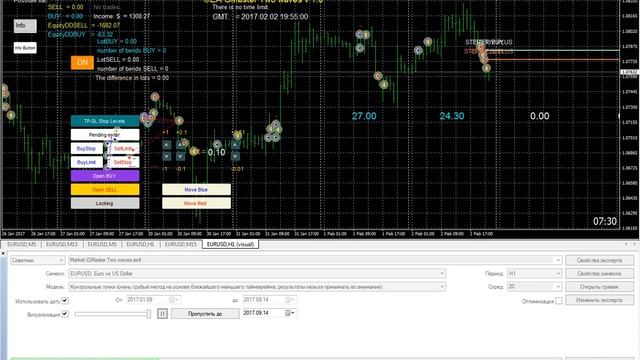
Task: Pause the visual backtest
Action: point(162,313)
